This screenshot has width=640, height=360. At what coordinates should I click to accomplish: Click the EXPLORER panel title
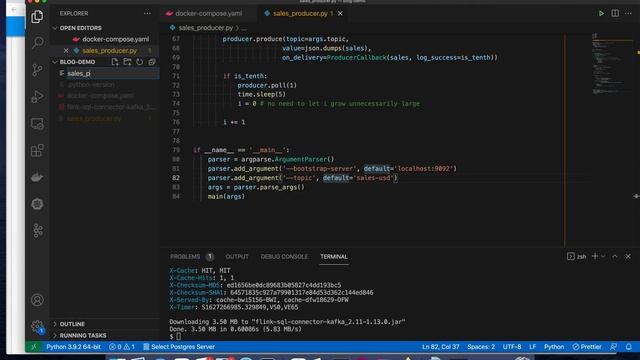(74, 13)
